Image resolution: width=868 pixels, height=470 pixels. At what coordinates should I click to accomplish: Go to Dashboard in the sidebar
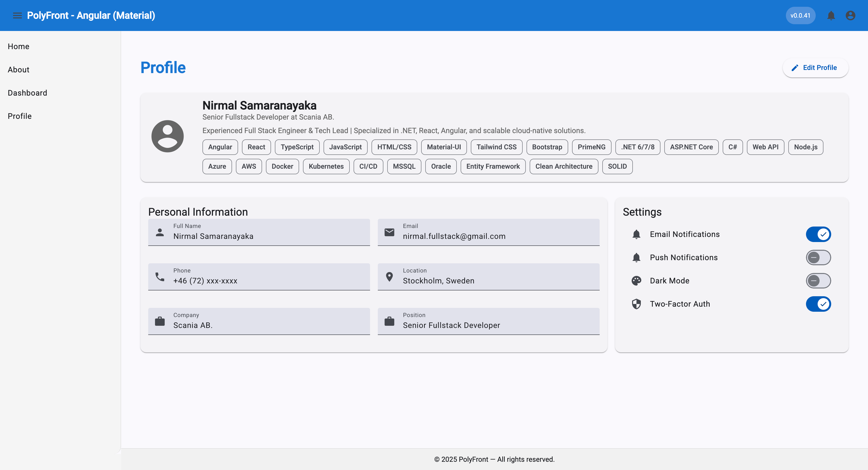[x=27, y=93]
